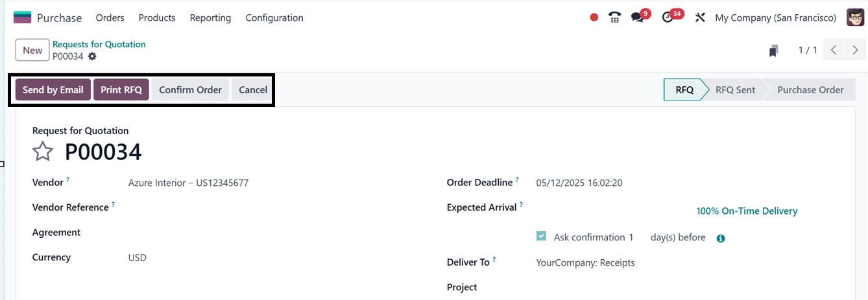Screen dimensions: 868x300
Task: Expand the Reporting menu
Action: 210,17
